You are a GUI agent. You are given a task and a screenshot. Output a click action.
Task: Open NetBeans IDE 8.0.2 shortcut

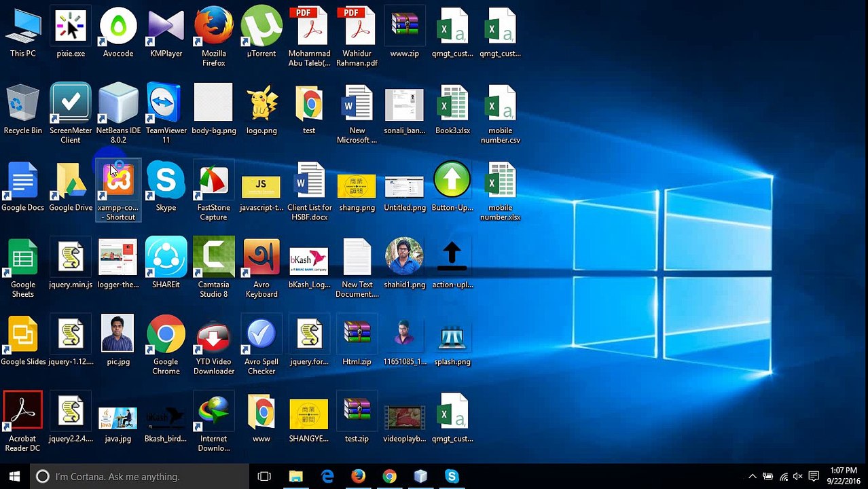pyautogui.click(x=118, y=114)
